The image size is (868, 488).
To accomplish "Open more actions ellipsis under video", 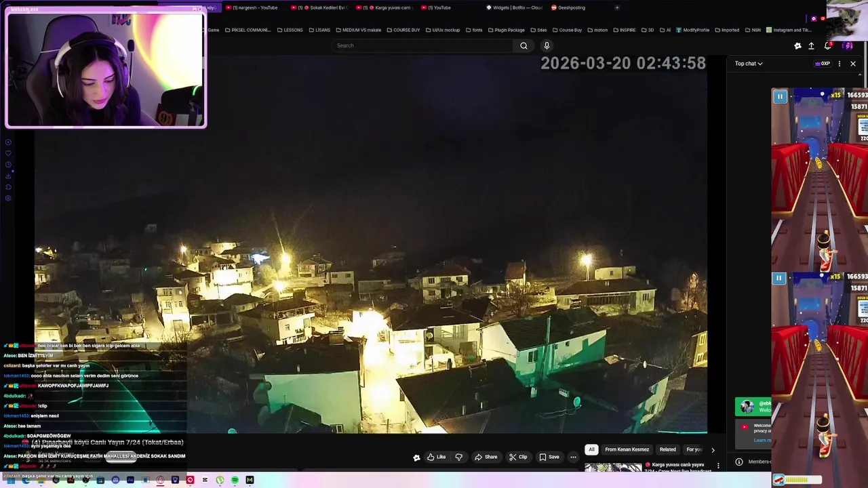I will tap(573, 457).
